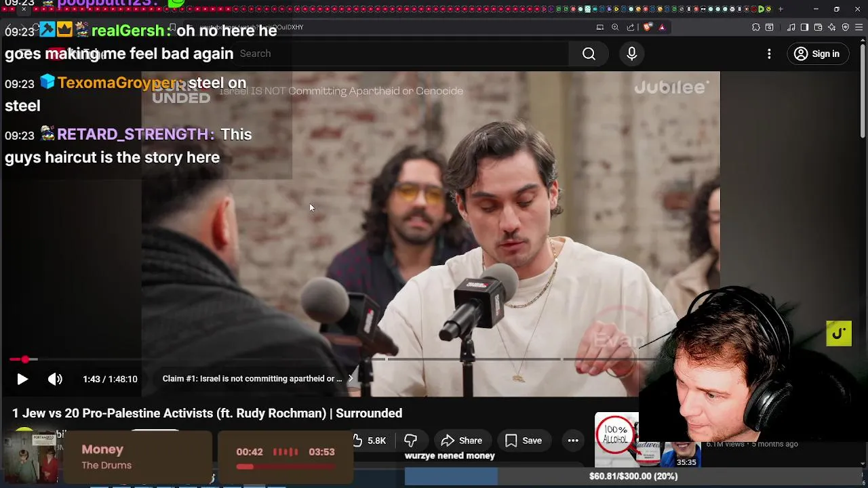This screenshot has width=868, height=488.
Task: Start voice search with microphone
Action: point(631,54)
